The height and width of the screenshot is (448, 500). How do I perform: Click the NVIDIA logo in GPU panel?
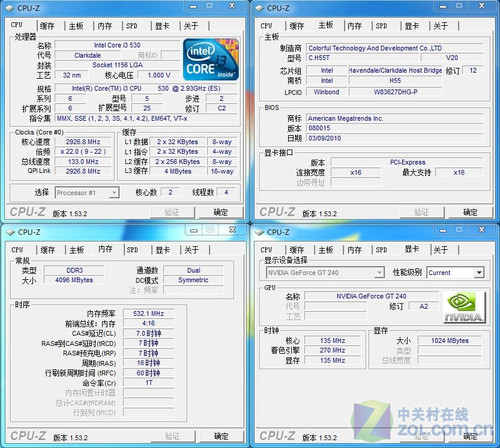464,307
